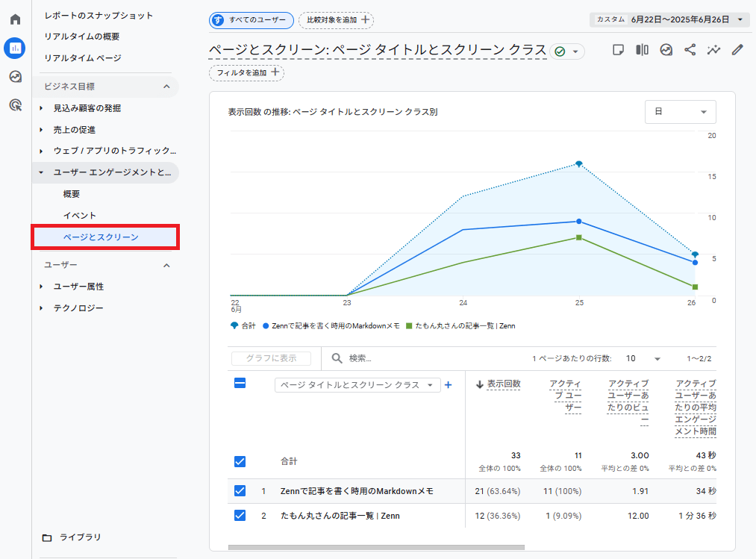Open レポートのスナップショット
The image size is (756, 559).
(x=99, y=16)
